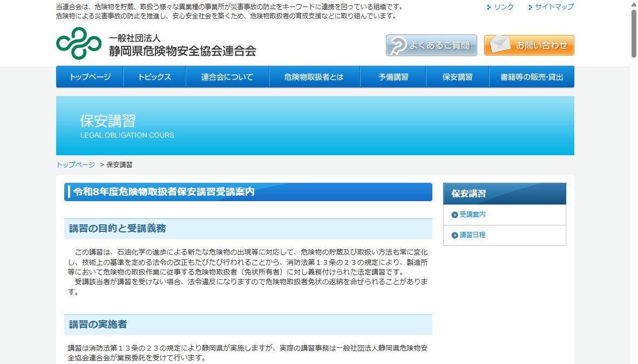
Task: Open the よくあるご質問 button
Action: (x=431, y=45)
